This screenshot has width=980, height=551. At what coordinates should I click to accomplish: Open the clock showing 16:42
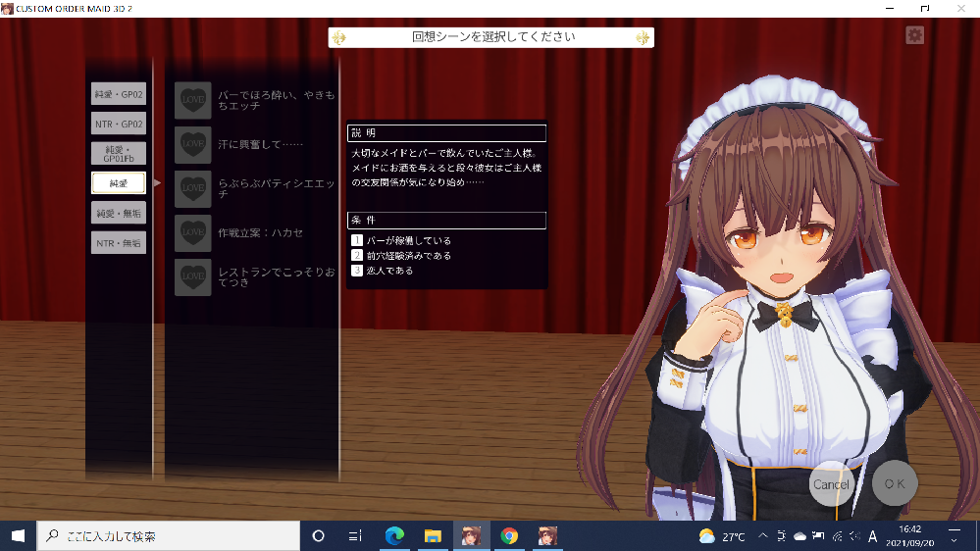point(910,536)
